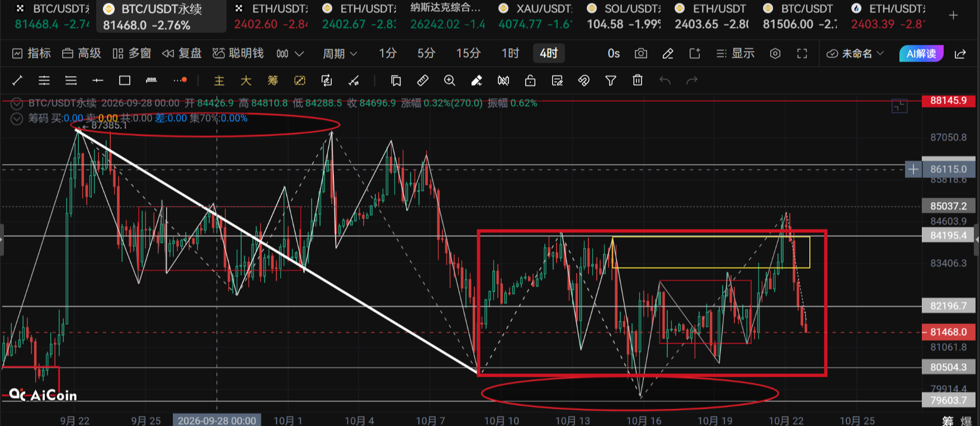Image resolution: width=980 pixels, height=426 pixels.
Task: Open the 显示 display options menu
Action: [736, 53]
